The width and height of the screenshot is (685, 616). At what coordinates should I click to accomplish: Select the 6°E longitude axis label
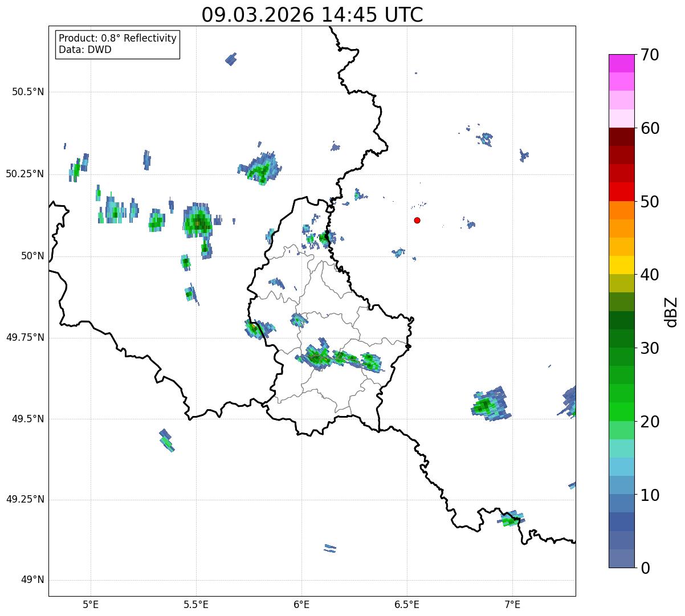coord(301,603)
